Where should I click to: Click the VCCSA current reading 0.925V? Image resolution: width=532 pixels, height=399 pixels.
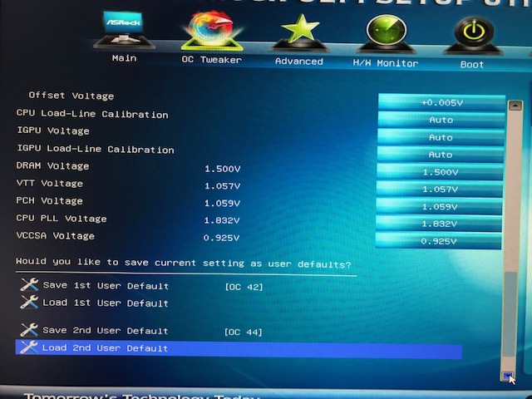(x=221, y=238)
